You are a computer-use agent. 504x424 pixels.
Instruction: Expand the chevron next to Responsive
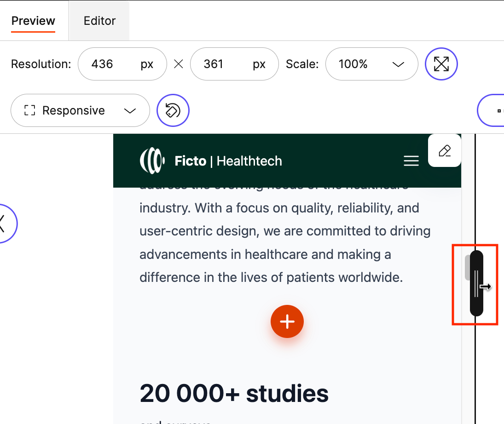[x=130, y=110]
